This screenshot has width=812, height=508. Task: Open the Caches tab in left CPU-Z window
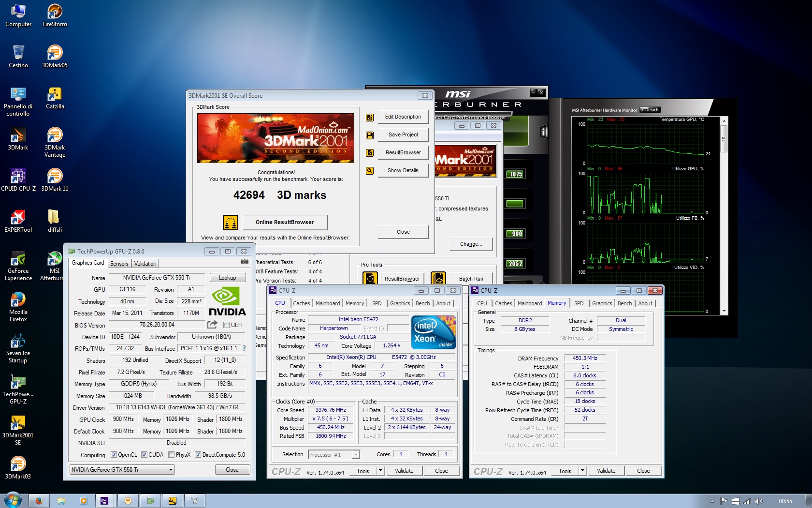click(302, 303)
